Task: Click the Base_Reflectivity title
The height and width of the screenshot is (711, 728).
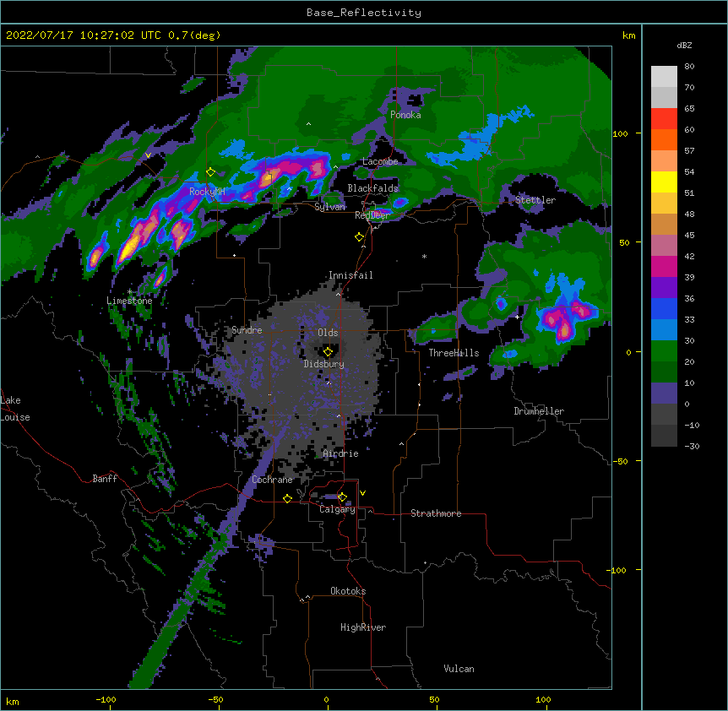Action: 364,13
